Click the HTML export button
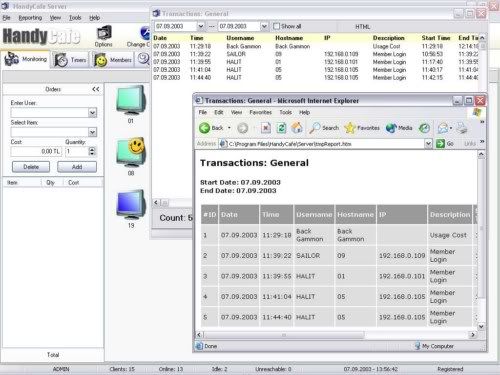The image size is (500, 375). pyautogui.click(x=362, y=26)
